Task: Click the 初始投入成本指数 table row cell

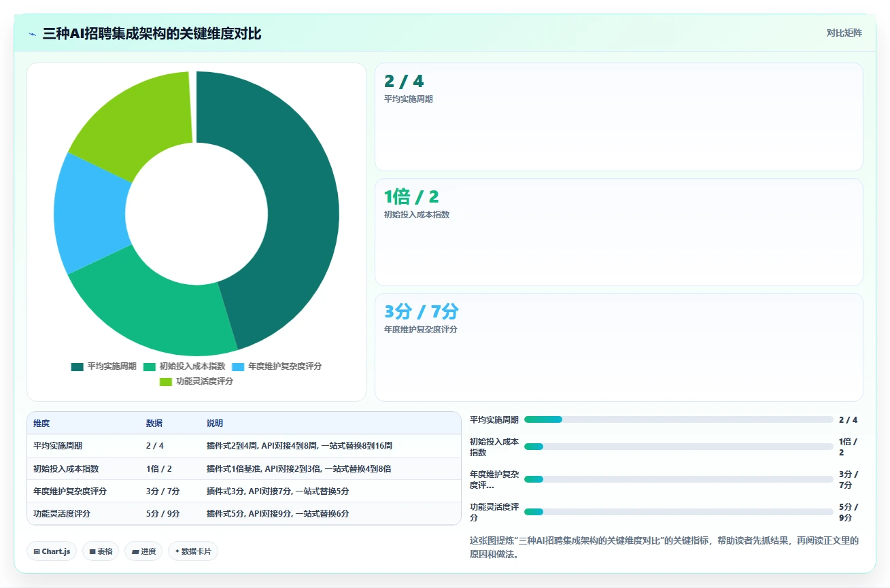Action: tap(67, 468)
